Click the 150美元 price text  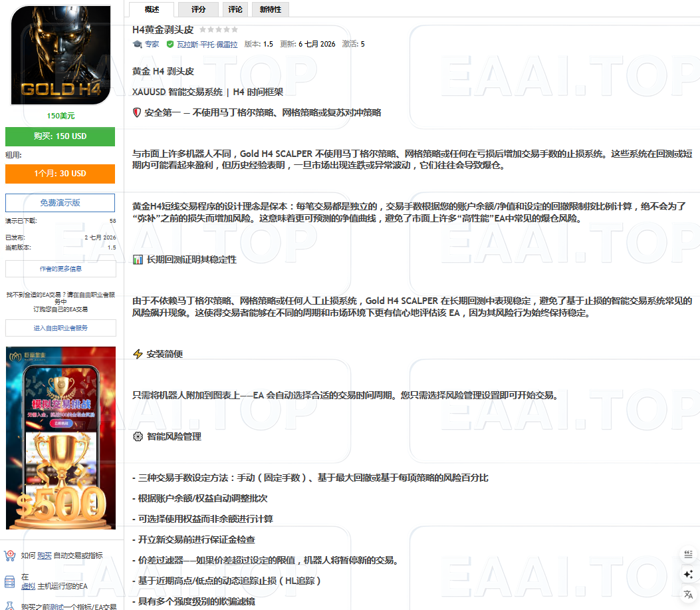(60, 116)
